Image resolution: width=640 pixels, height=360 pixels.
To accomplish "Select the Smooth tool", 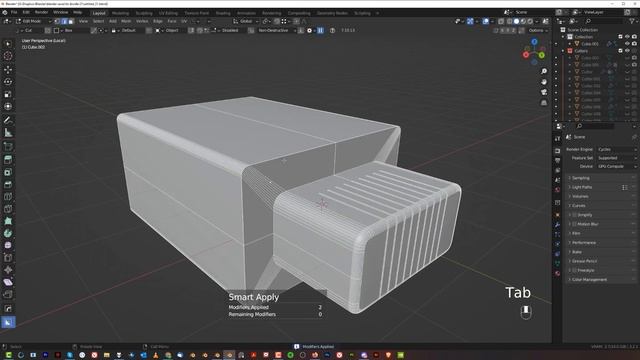I will (x=8, y=245).
